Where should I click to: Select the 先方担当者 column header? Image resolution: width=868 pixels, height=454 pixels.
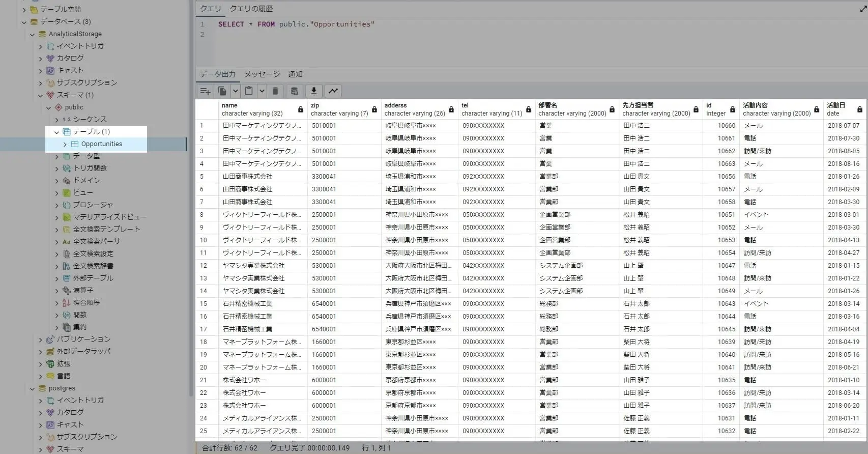pyautogui.click(x=660, y=109)
